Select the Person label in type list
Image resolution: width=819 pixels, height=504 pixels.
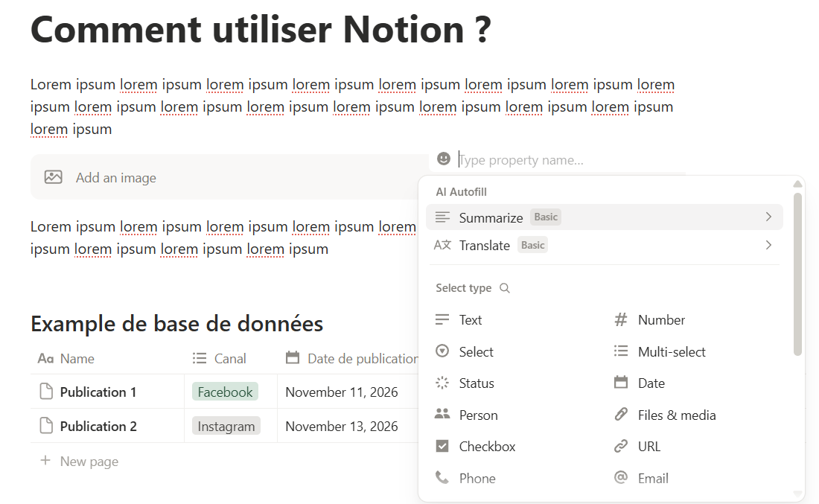point(479,415)
